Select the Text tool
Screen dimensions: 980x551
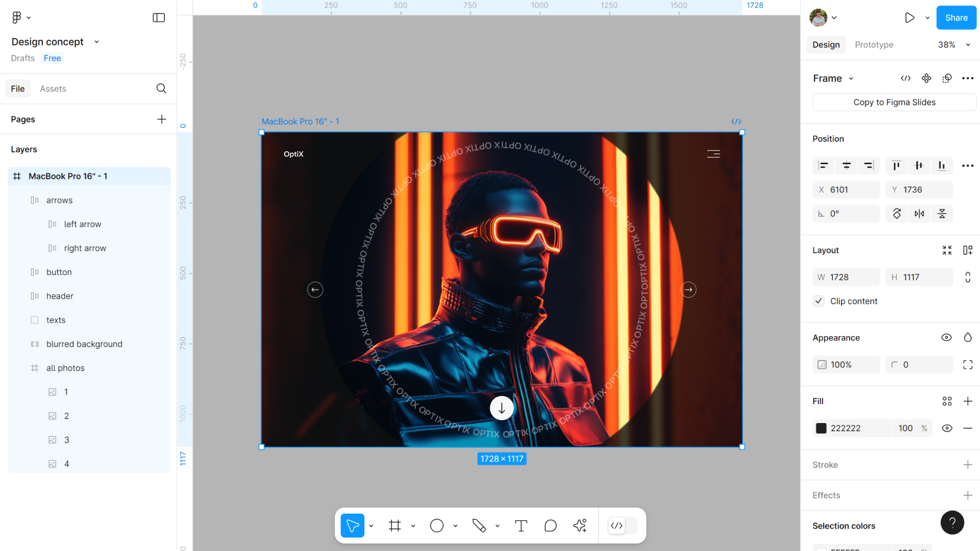521,526
